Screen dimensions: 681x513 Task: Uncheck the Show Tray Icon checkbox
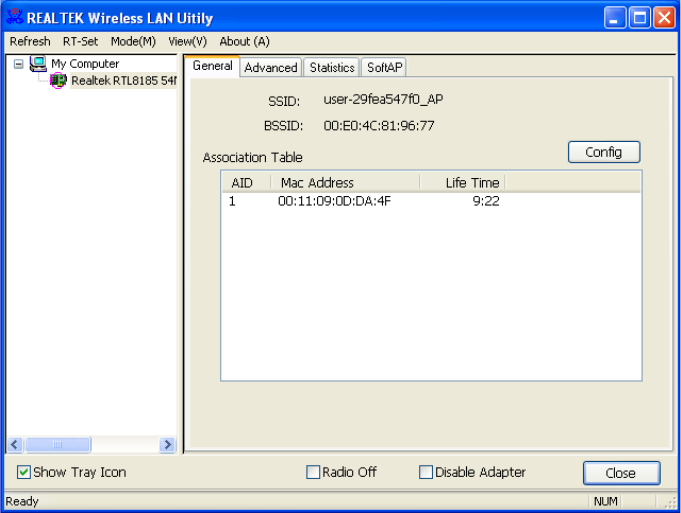(x=23, y=472)
